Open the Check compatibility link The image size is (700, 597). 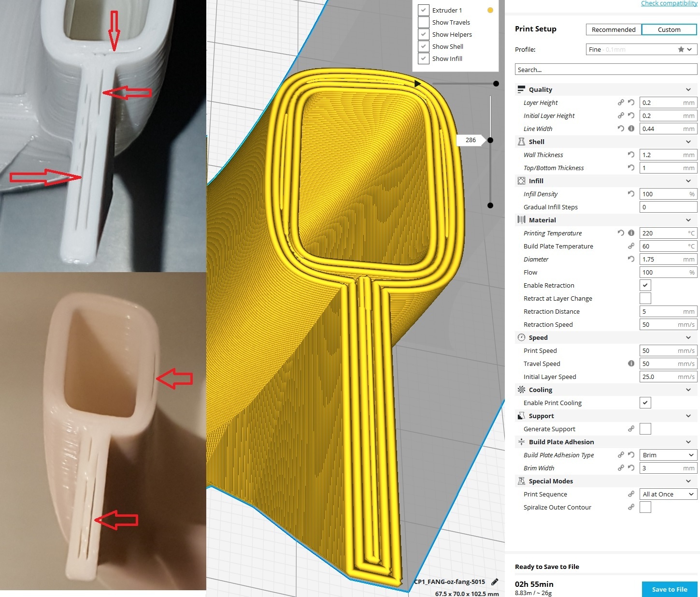point(669,3)
